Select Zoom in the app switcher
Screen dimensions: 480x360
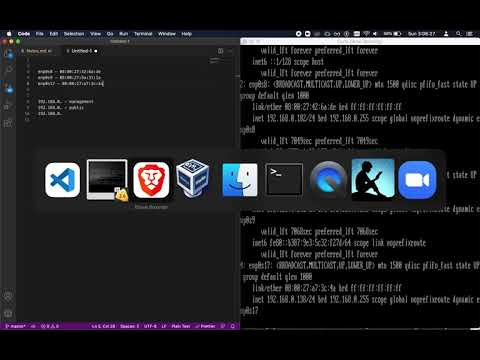[417, 180]
